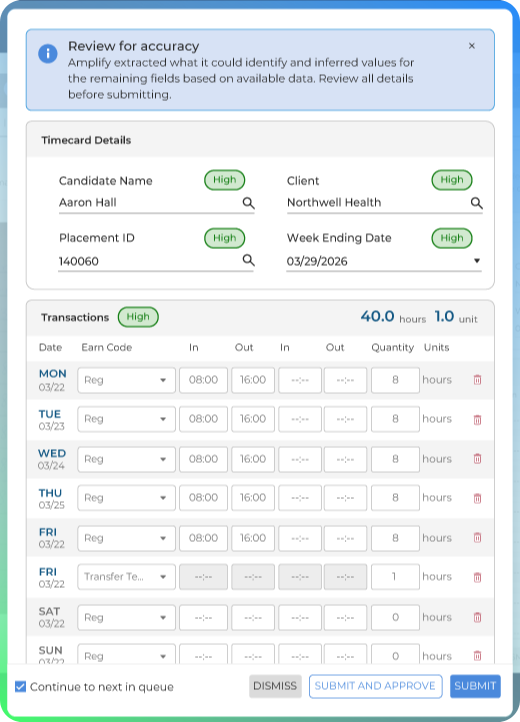Image resolution: width=520 pixels, height=722 pixels.
Task: Open the Earn Code dropdown for THU
Action: tap(127, 498)
